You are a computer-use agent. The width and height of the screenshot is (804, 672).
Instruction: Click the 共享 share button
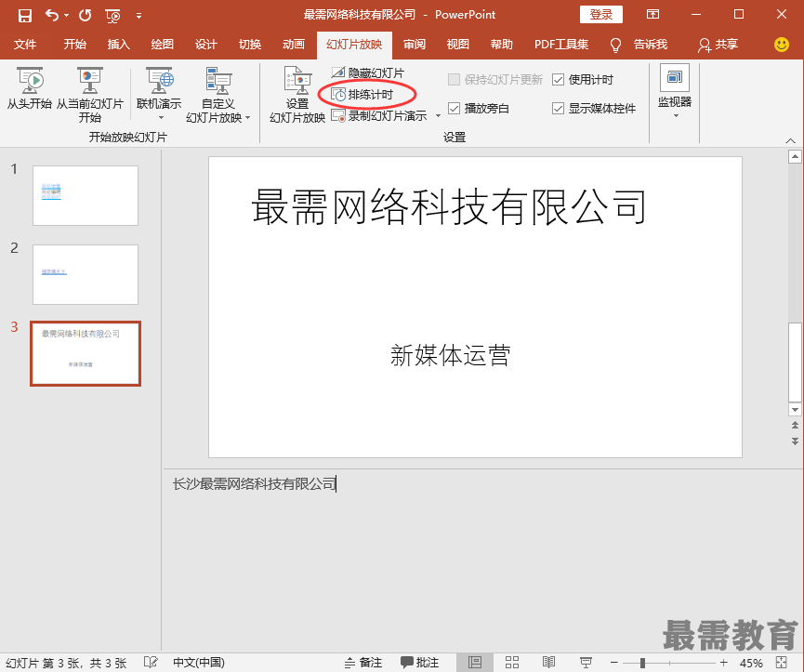coord(718,45)
